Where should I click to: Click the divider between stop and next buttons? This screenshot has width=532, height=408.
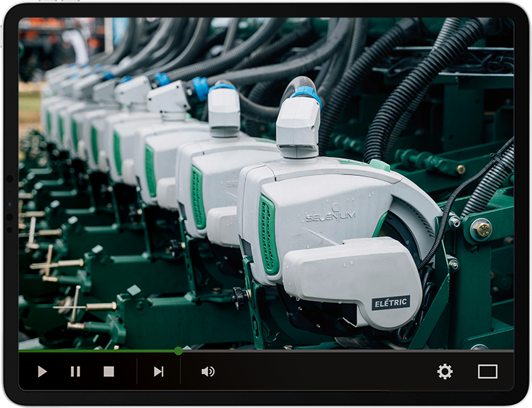pyautogui.click(x=136, y=371)
